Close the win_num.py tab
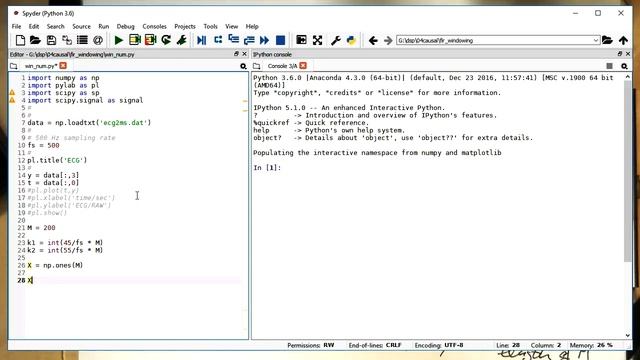Screen dimensions: 640x360 point(63,66)
